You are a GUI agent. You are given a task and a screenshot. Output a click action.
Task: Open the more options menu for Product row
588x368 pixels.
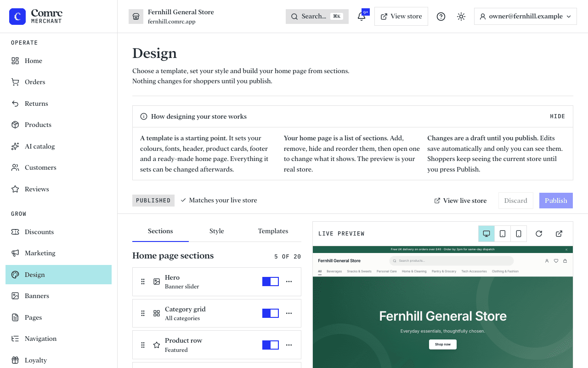[x=289, y=345]
